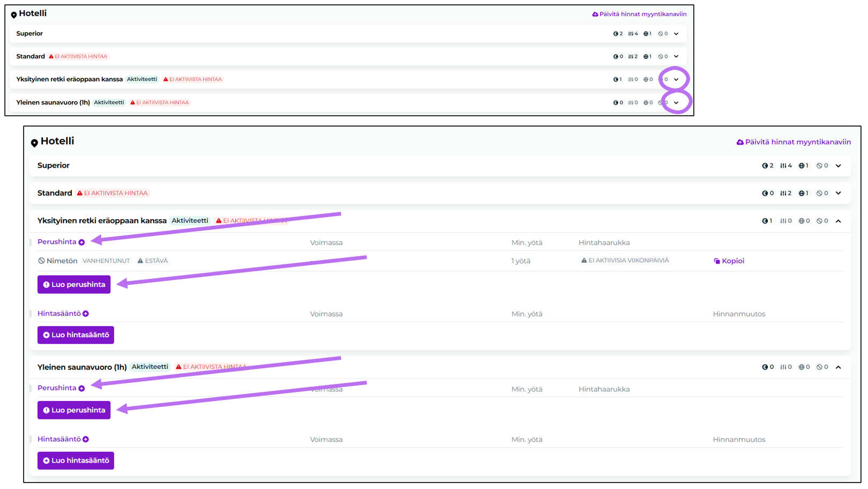Image resolution: width=868 pixels, height=489 pixels.
Task: Click cloud upload icon in lower Hotelli panel
Action: point(740,142)
